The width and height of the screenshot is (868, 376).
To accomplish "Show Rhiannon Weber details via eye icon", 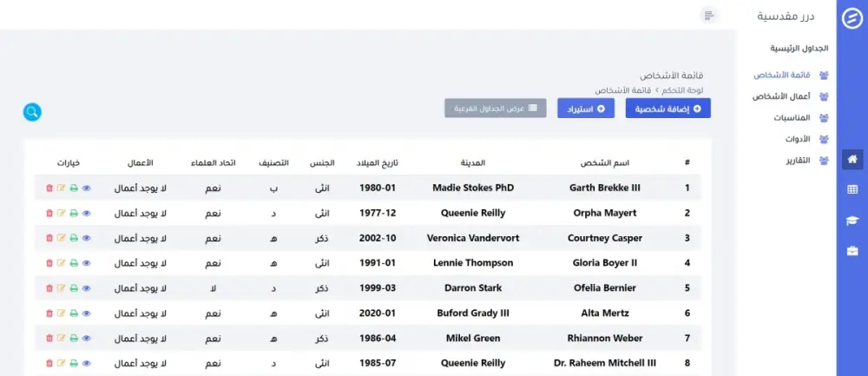I will pyautogui.click(x=86, y=339).
